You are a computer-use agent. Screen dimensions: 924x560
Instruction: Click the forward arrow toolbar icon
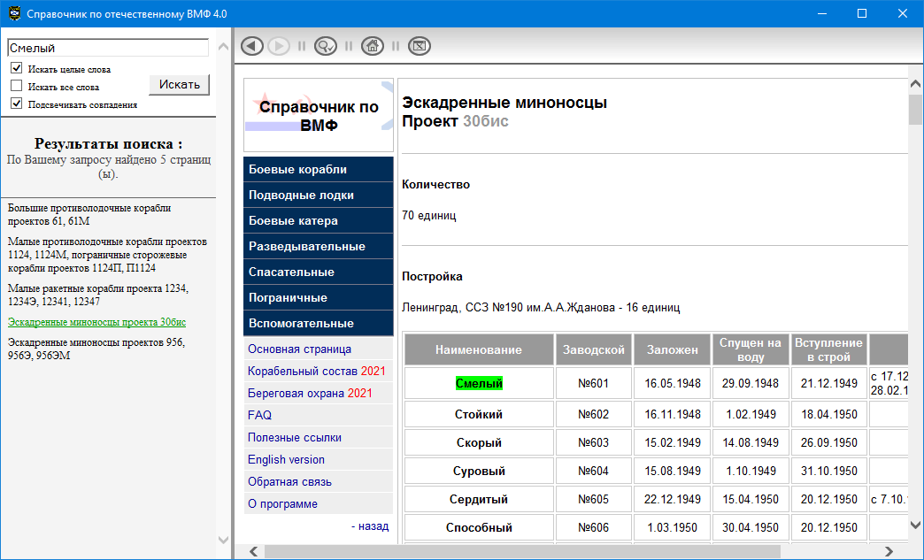[279, 46]
